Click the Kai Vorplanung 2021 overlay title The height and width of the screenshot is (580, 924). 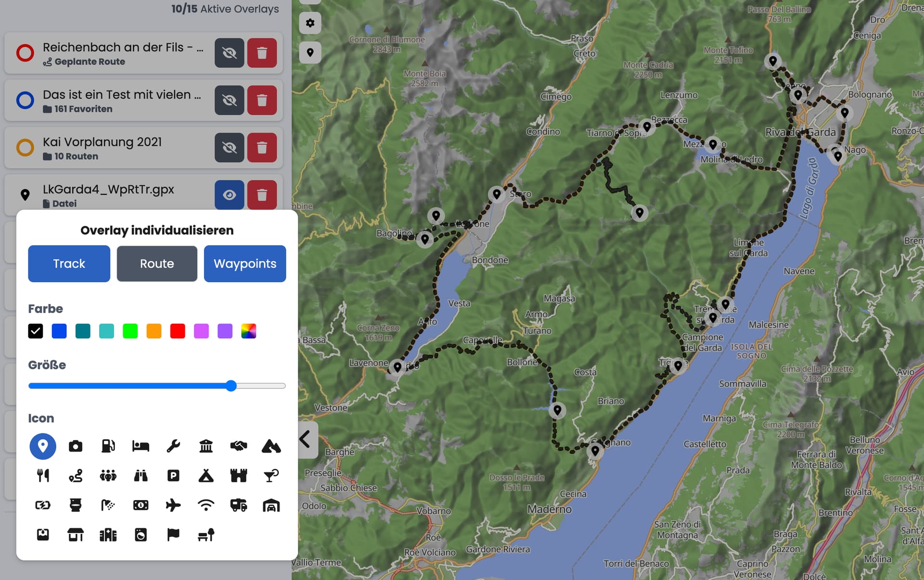(102, 142)
